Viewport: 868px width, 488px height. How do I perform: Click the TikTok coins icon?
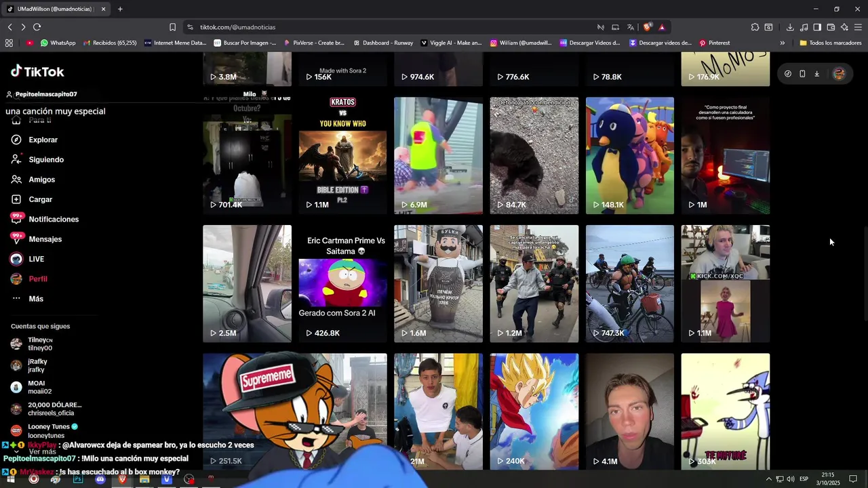coord(787,74)
